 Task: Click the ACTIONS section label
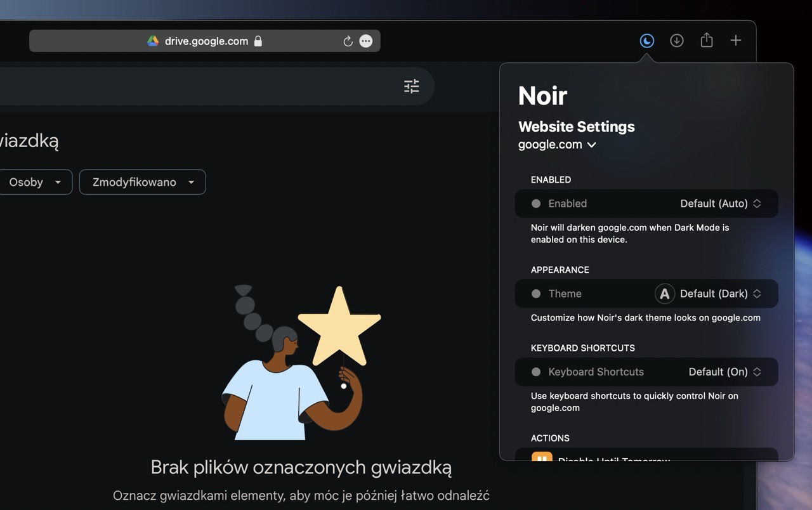point(550,438)
